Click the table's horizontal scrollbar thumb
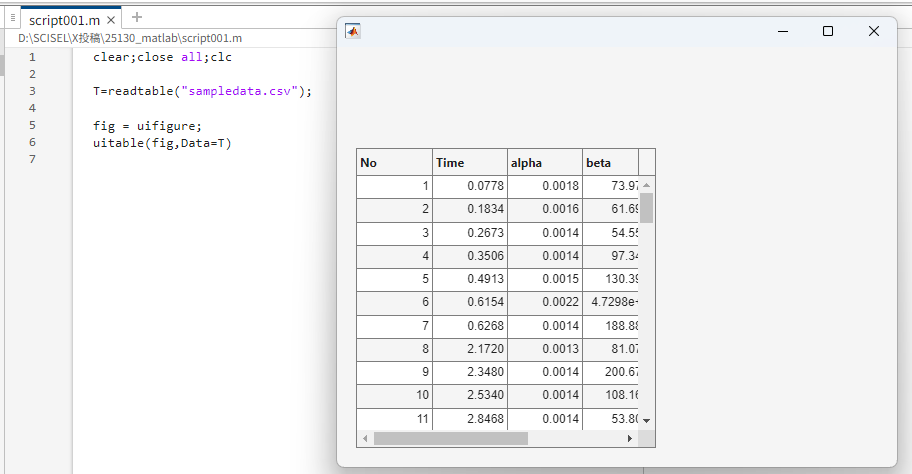This screenshot has height=474, width=912. click(x=450, y=438)
